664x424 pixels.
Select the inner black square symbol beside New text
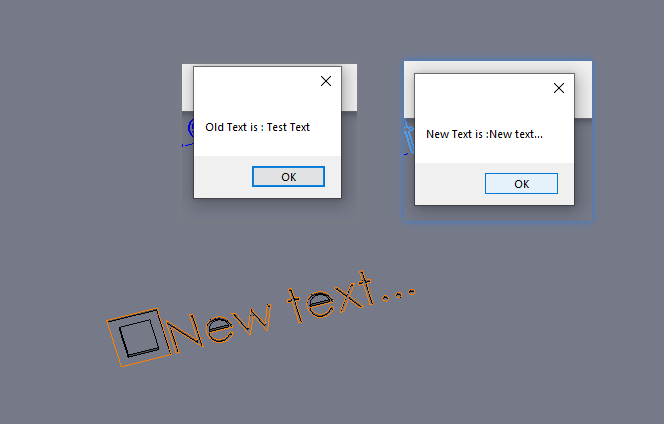click(139, 338)
